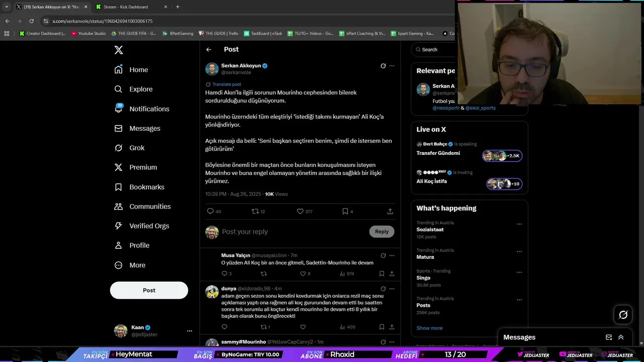The height and width of the screenshot is (362, 644).
Task: Open Messages in the X sidebar
Action: pyautogui.click(x=137, y=128)
